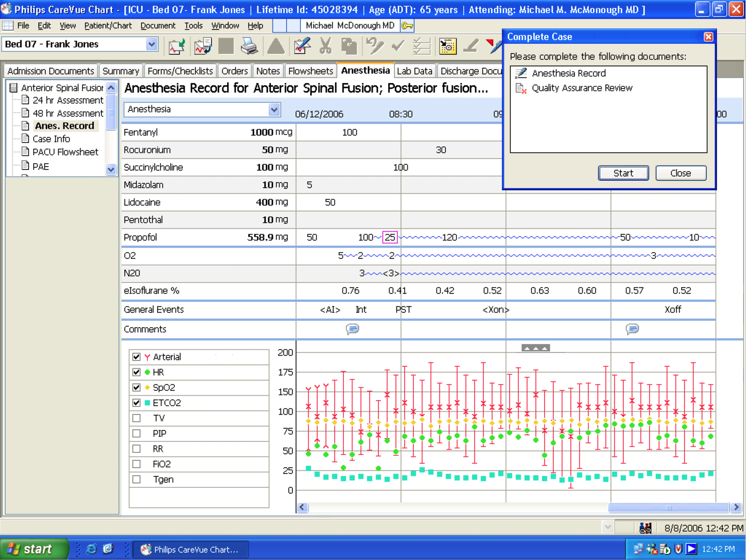
Task: Disable the SpO2 trend checkbox
Action: click(x=136, y=388)
